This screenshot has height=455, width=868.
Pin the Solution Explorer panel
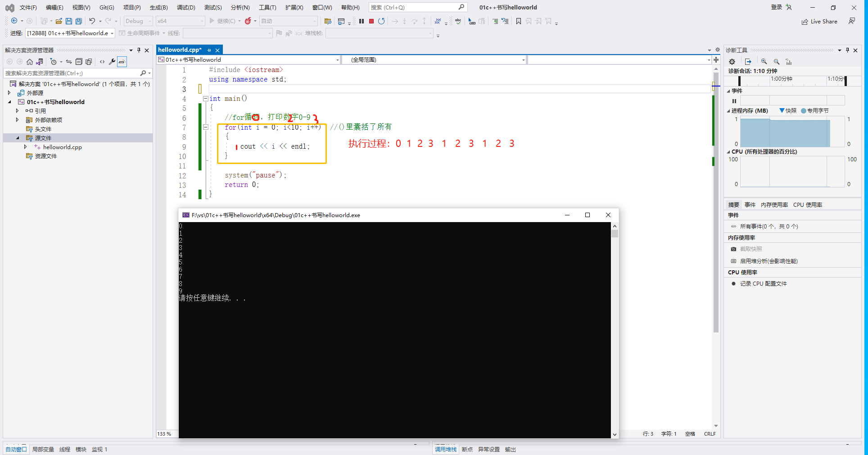139,50
